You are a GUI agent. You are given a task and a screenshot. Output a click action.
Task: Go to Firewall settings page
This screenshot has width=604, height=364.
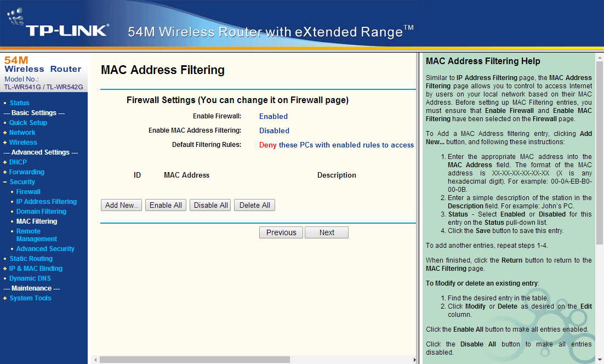pyautogui.click(x=28, y=192)
